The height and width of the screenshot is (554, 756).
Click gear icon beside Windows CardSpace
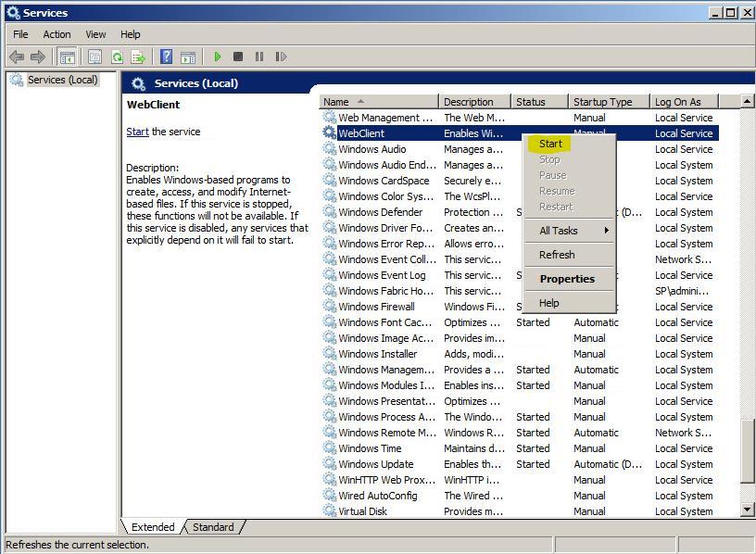pyautogui.click(x=330, y=181)
